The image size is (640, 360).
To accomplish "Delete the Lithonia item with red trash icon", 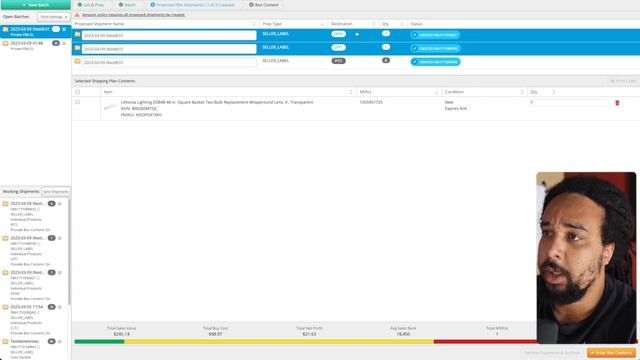I will [617, 103].
